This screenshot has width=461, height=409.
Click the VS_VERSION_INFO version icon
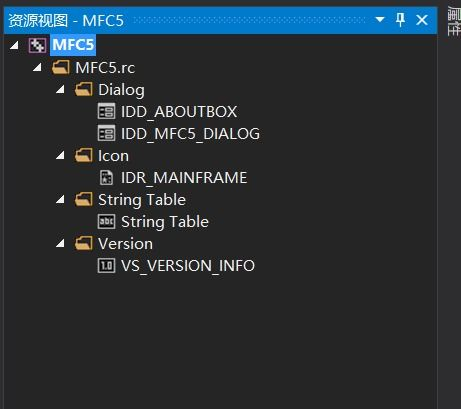106,266
